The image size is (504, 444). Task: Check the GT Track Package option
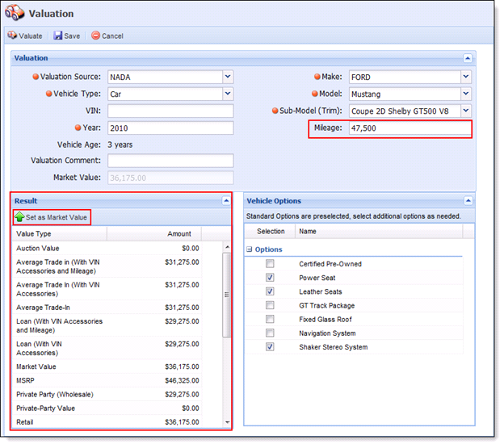coord(270,305)
